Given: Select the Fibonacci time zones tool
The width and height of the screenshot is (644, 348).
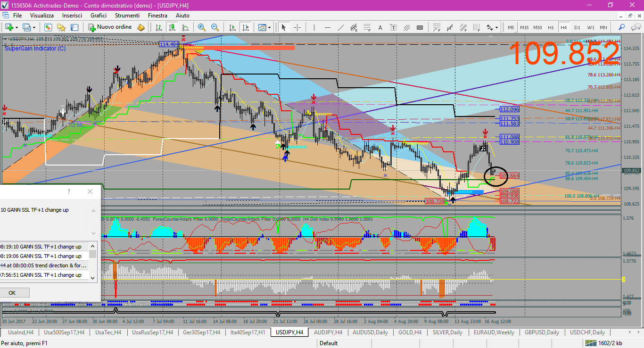Looking at the screenshot, I should click(476, 27).
